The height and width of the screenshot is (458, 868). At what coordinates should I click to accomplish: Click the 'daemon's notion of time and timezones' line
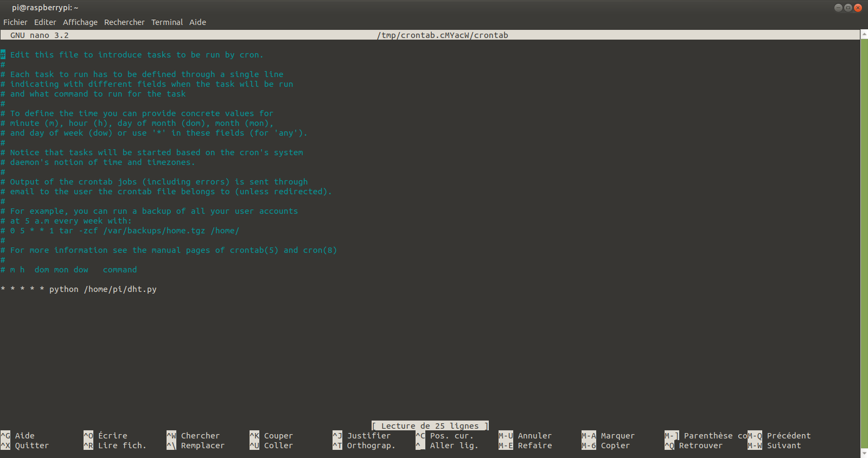pos(98,162)
